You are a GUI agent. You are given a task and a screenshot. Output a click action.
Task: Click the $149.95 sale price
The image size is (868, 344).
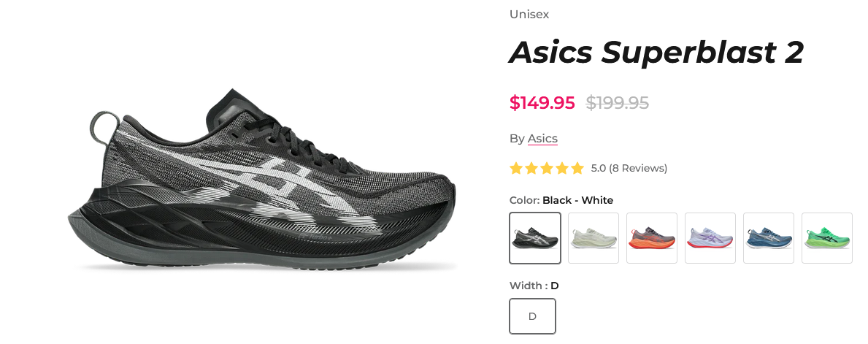click(x=542, y=102)
